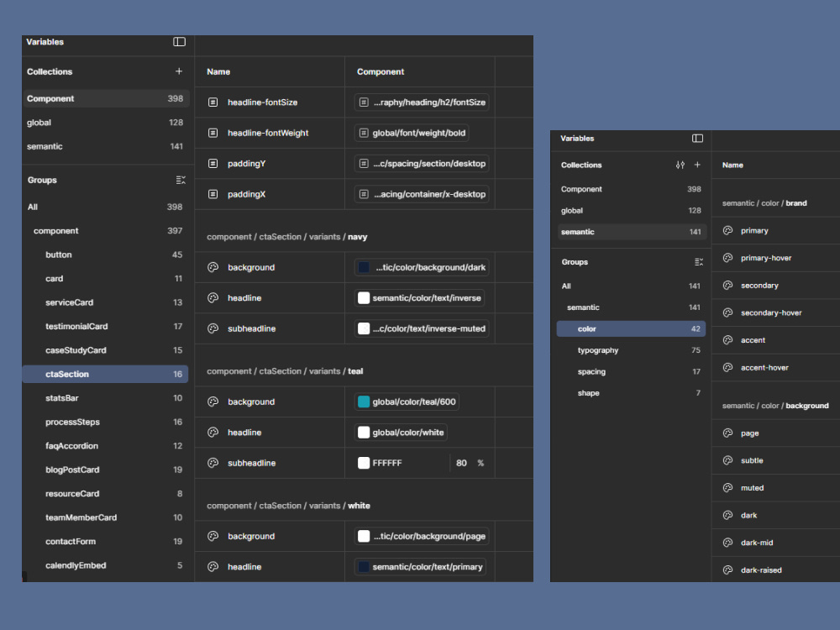Viewport: 840px width, 630px height.
Task: Click spacing/section/desktop alias chip
Action: pos(422,164)
